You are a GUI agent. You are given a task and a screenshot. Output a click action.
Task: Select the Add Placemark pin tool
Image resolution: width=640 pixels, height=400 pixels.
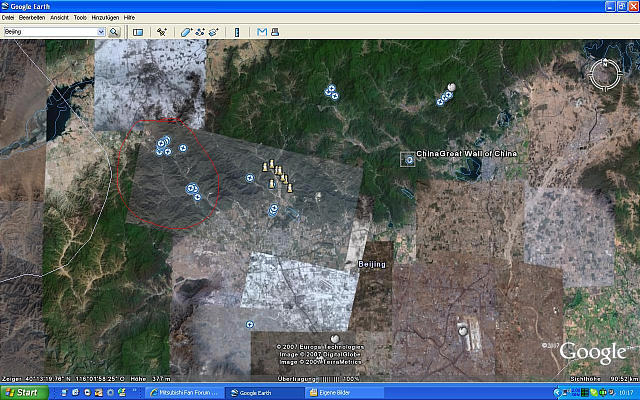[x=163, y=32]
